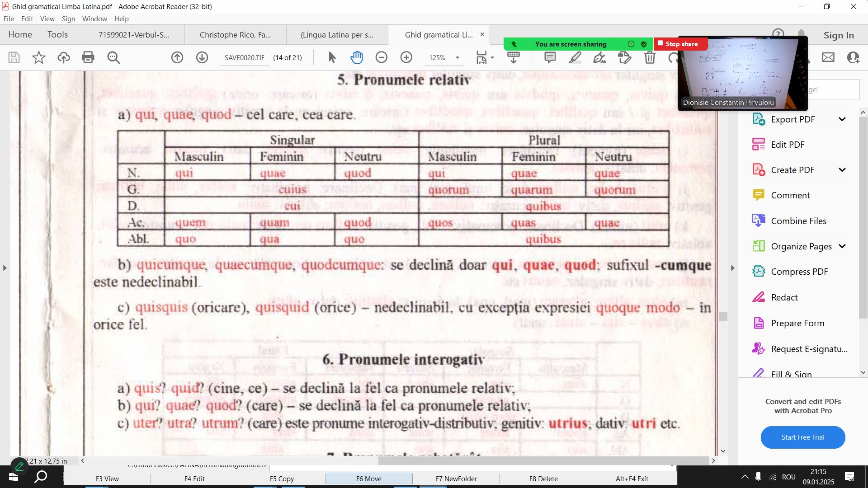Click the Delete trash can icon
Screen dimensions: 868x488
650,57
